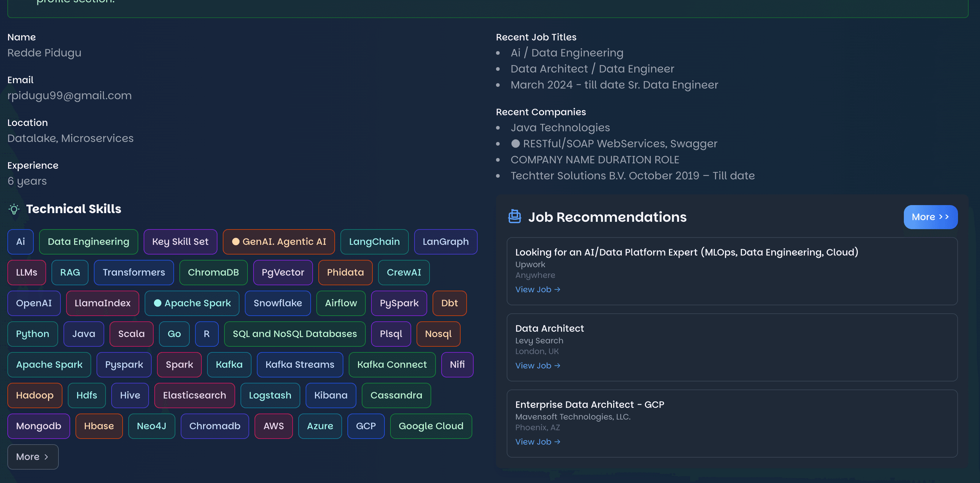Click the dot inside the Apache Spark tag

tap(158, 303)
